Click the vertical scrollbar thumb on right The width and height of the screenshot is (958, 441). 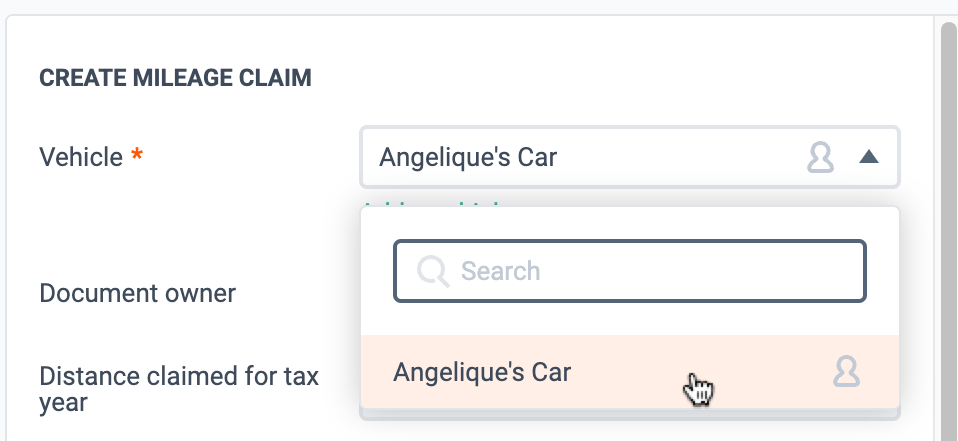point(949,232)
